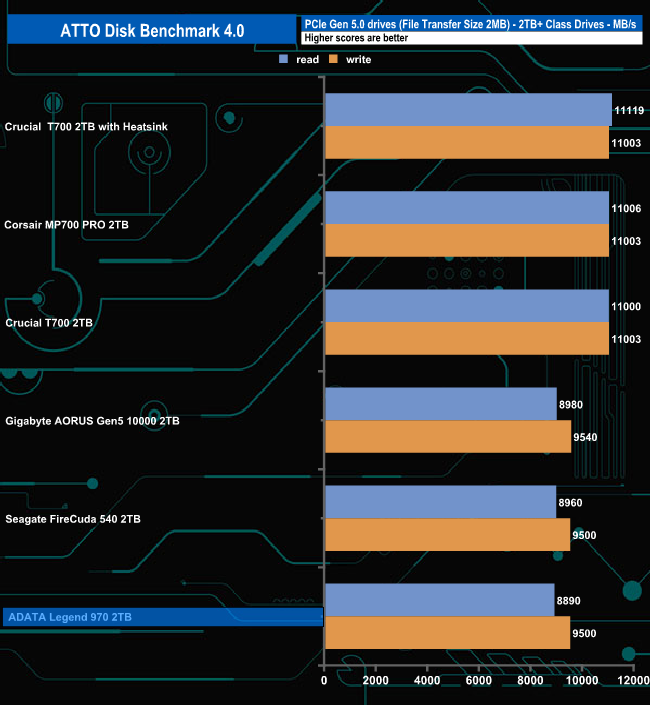The height and width of the screenshot is (705, 650).
Task: Click the orange write legend swatch
Action: coord(333,59)
